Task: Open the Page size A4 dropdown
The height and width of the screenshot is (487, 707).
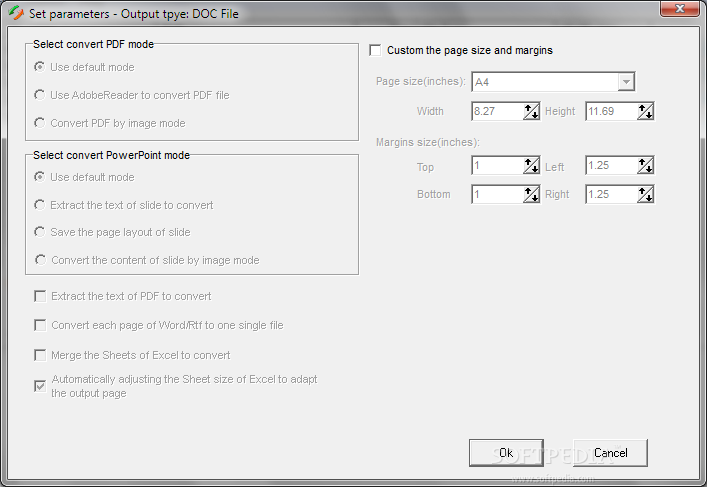Action: pos(626,82)
